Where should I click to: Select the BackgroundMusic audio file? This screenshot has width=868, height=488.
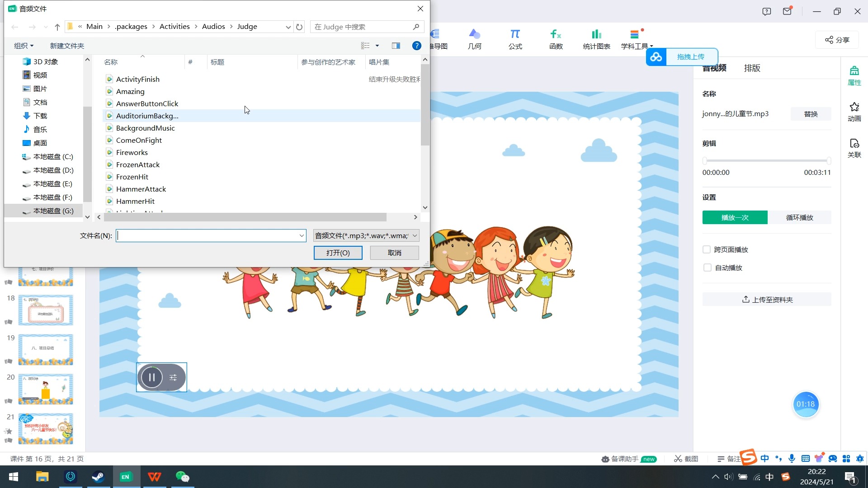pos(146,128)
